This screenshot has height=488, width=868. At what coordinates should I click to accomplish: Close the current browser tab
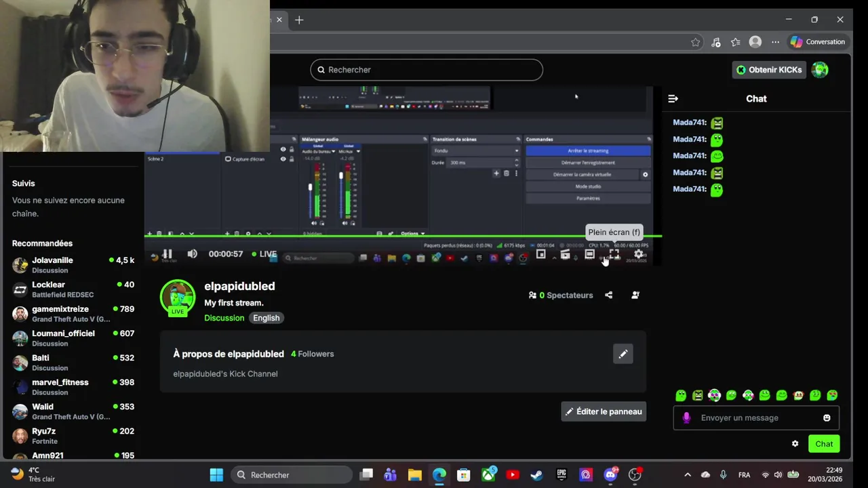pyautogui.click(x=279, y=20)
